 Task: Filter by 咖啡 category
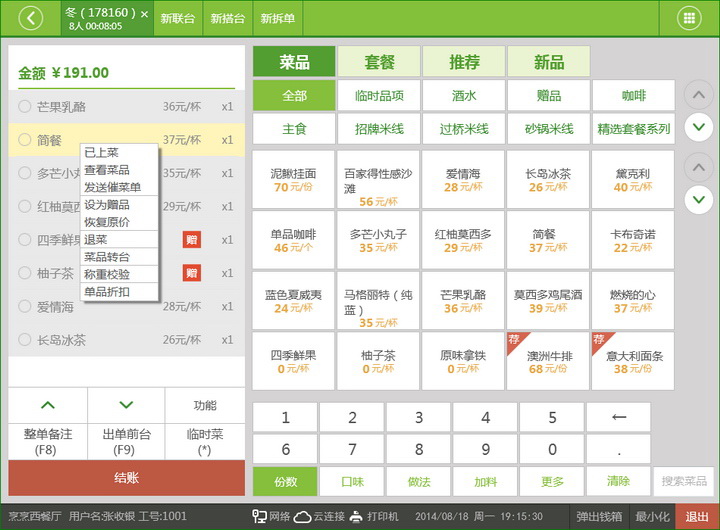pyautogui.click(x=634, y=96)
